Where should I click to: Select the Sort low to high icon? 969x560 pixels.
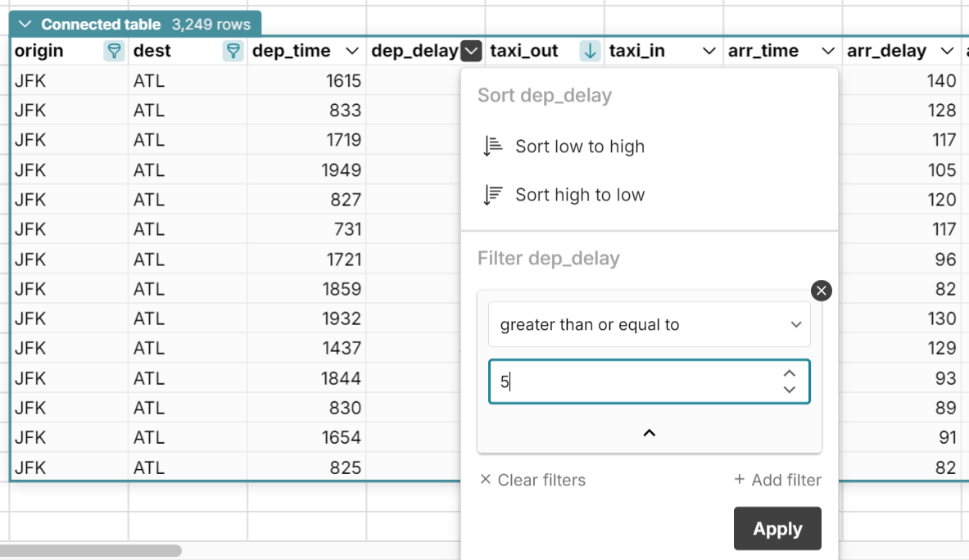tap(492, 145)
